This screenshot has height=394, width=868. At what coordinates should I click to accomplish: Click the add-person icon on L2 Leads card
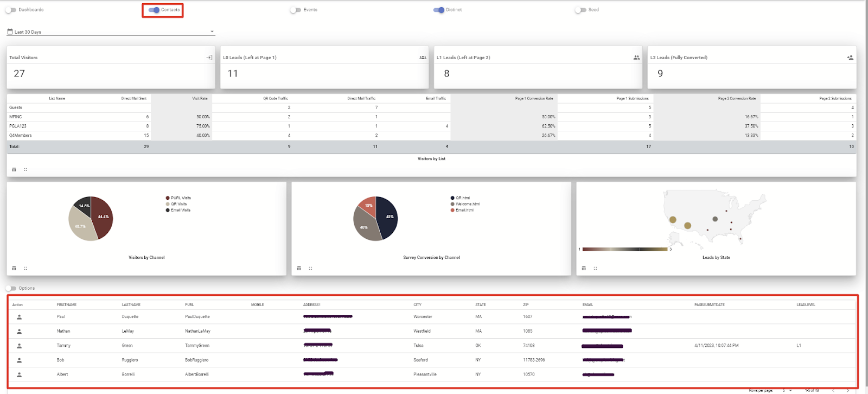coord(850,58)
